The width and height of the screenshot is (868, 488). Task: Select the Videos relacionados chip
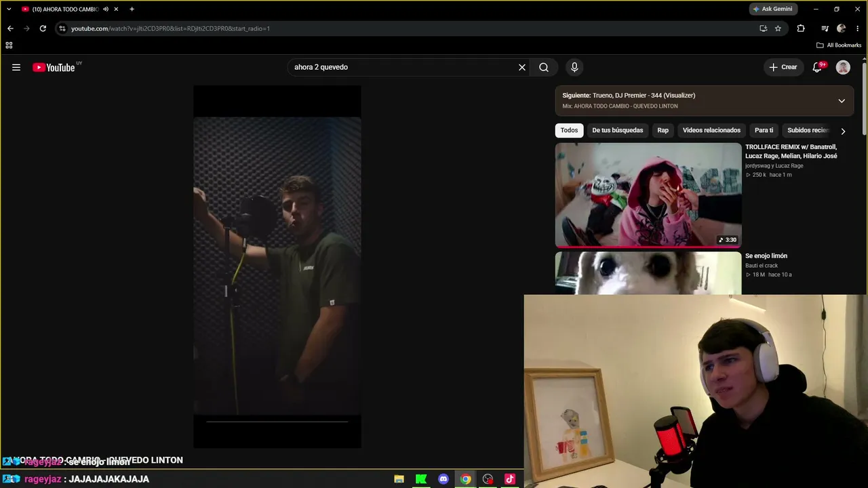pyautogui.click(x=711, y=130)
